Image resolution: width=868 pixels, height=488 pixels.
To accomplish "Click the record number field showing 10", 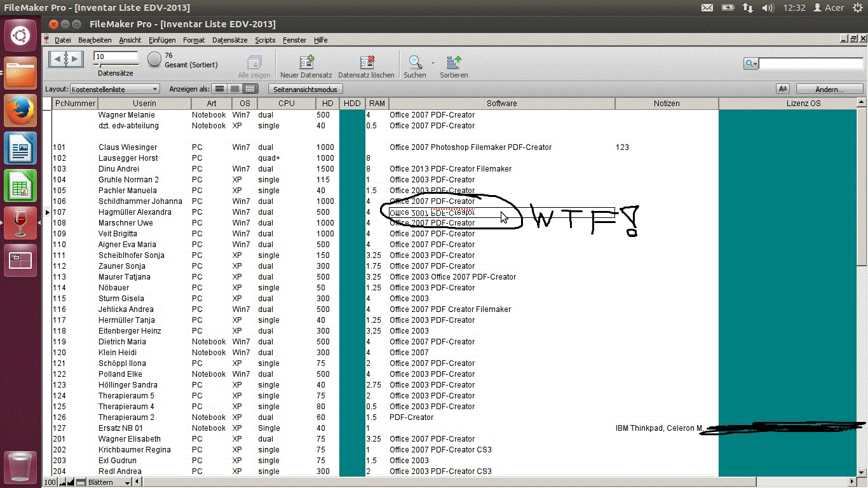I will pyautogui.click(x=116, y=57).
